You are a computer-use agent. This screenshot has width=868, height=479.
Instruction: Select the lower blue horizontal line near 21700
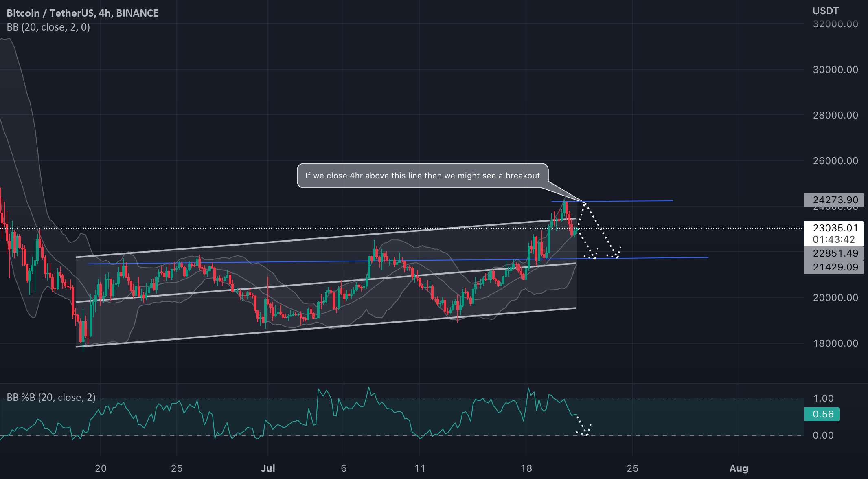coord(398,261)
